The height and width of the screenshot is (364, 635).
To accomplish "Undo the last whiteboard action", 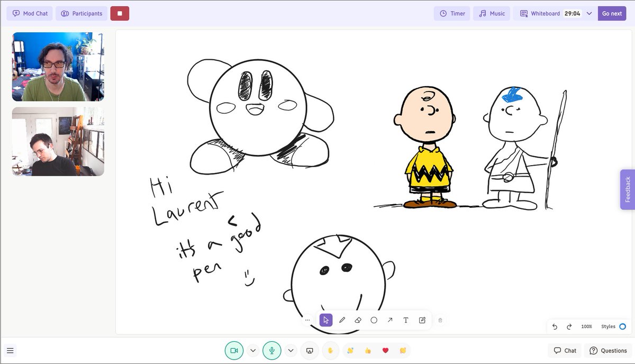I will [x=555, y=327].
